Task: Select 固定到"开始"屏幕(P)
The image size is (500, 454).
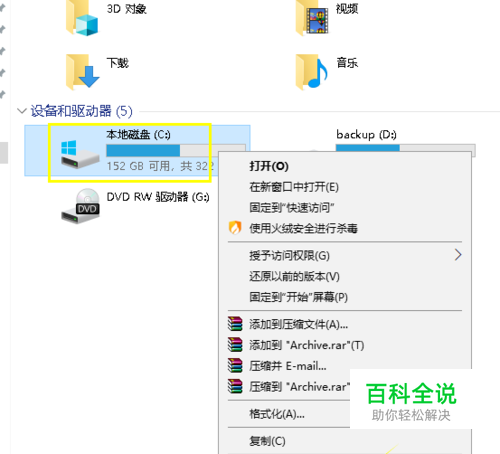Action: pyautogui.click(x=299, y=297)
